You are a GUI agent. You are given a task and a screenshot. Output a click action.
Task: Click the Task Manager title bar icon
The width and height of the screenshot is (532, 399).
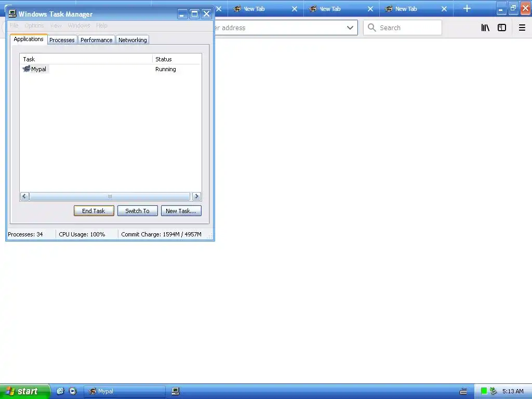(x=12, y=14)
